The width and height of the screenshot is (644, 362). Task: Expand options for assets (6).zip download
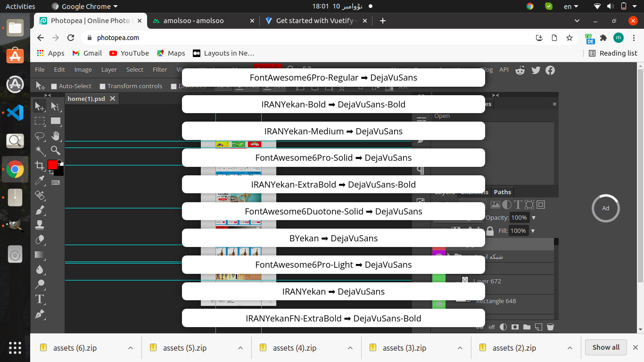(131, 348)
